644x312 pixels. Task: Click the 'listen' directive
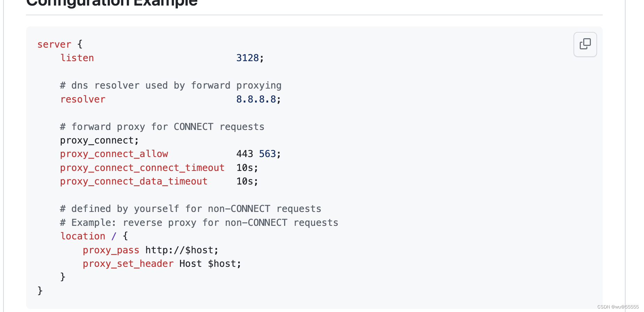click(77, 58)
